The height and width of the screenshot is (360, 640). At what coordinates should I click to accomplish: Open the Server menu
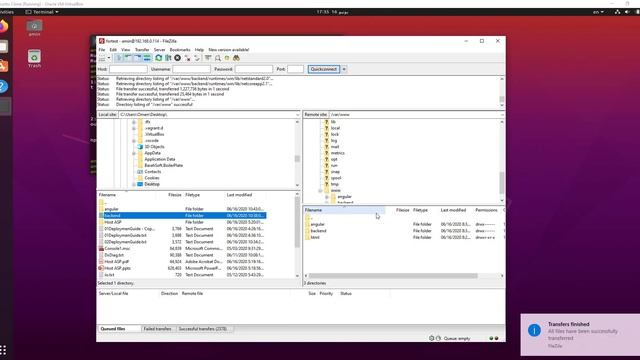click(x=159, y=50)
